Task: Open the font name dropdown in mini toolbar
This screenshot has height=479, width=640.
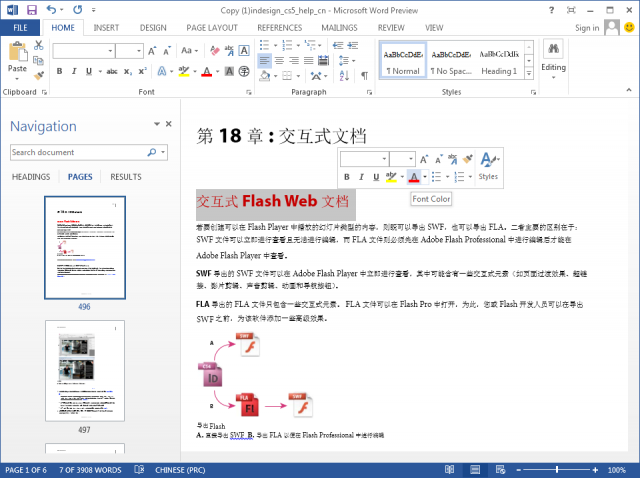Action: pos(383,159)
